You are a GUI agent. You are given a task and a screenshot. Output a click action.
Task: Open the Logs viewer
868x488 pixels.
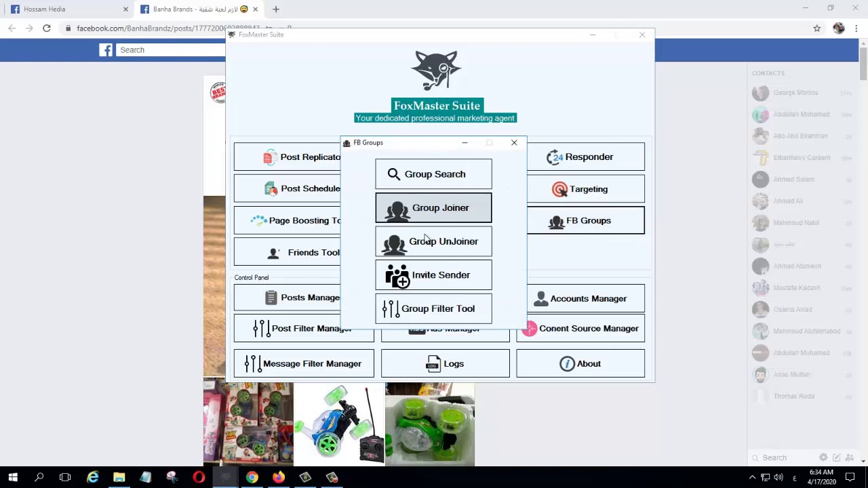446,364
